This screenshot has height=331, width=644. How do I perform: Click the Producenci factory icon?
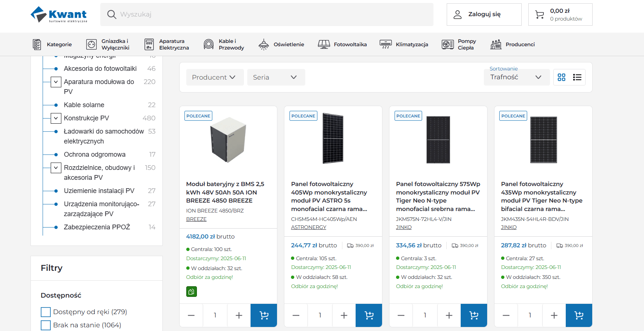pyautogui.click(x=496, y=44)
